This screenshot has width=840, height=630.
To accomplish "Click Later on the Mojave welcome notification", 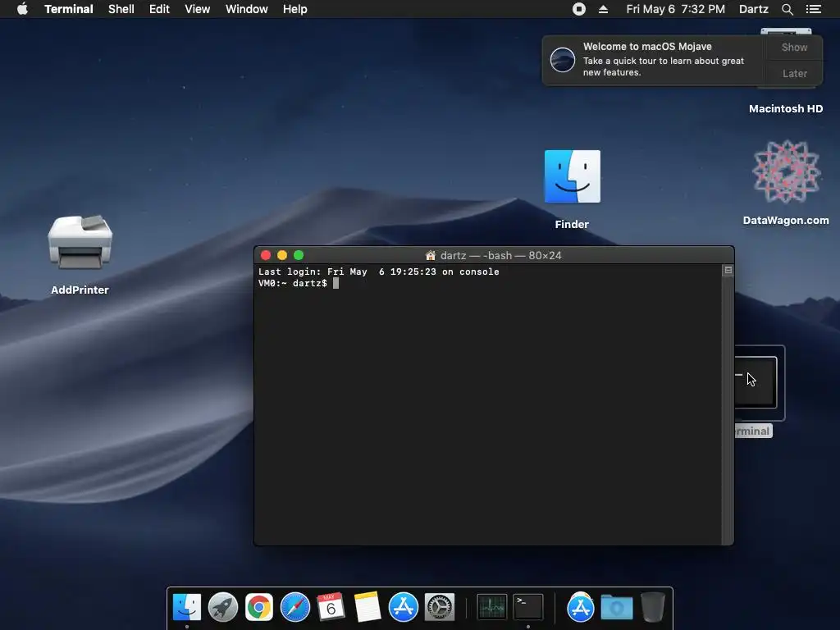I will [794, 73].
